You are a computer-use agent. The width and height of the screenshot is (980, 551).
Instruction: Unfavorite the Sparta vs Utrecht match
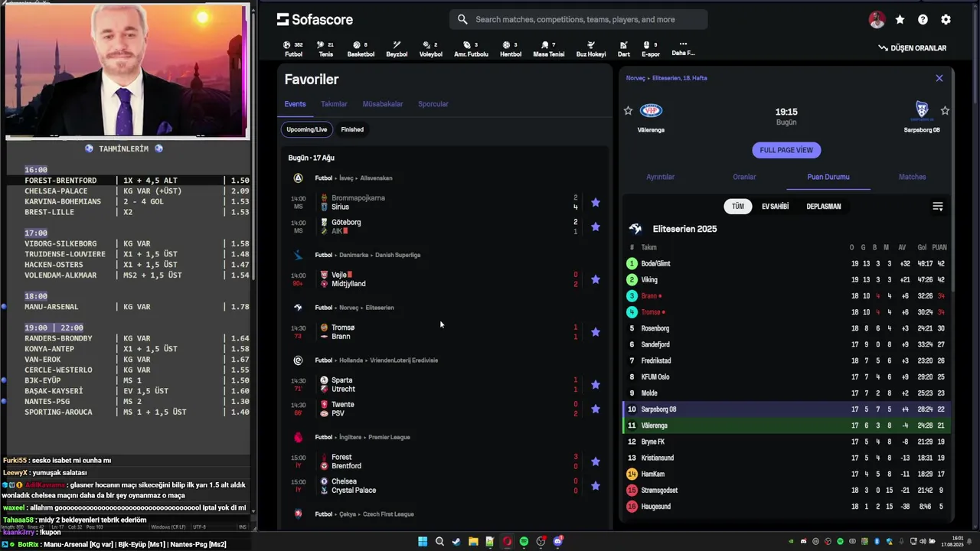[596, 385]
